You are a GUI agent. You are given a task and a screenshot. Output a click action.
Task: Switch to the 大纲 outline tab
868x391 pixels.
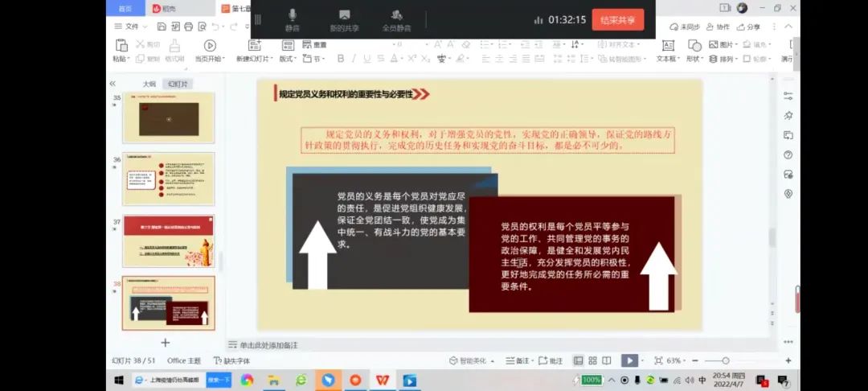[149, 84]
